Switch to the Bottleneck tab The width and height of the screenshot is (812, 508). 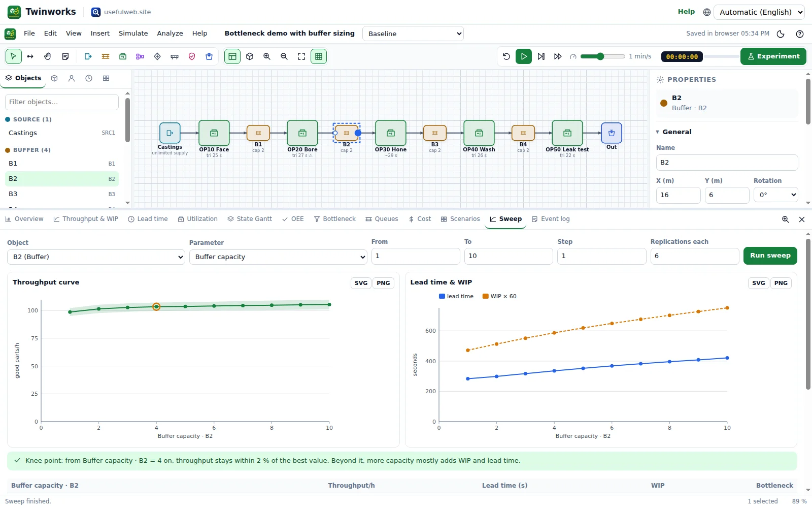click(335, 219)
